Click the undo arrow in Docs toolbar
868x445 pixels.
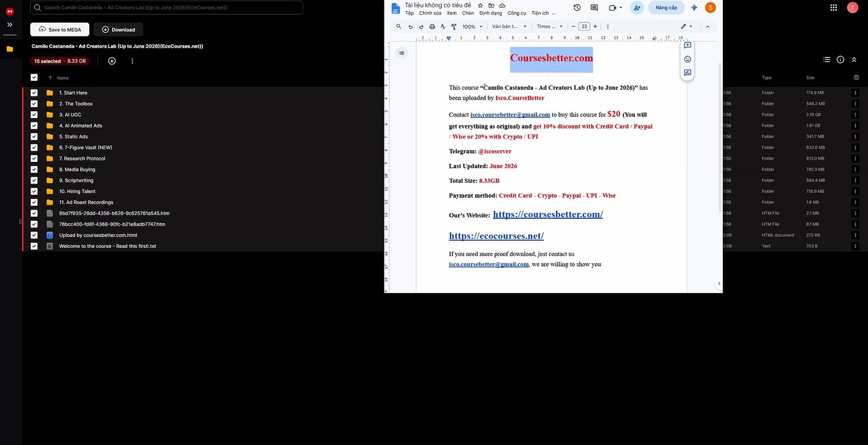(x=411, y=27)
